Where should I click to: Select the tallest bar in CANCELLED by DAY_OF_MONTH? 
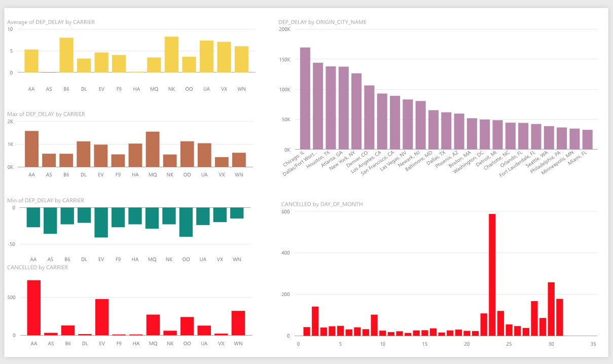click(x=492, y=275)
